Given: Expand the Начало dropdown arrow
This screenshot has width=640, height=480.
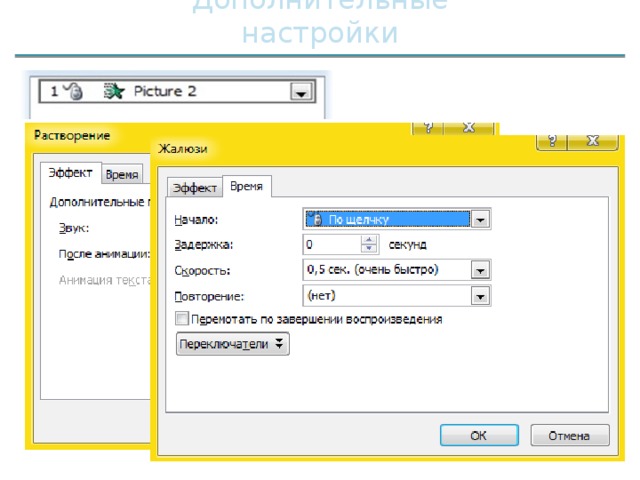Looking at the screenshot, I should tap(480, 220).
